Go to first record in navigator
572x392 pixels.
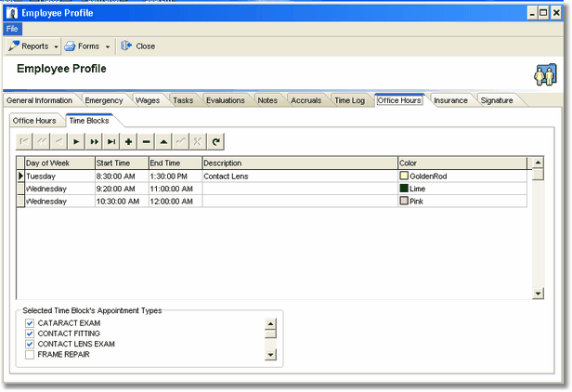tap(24, 141)
